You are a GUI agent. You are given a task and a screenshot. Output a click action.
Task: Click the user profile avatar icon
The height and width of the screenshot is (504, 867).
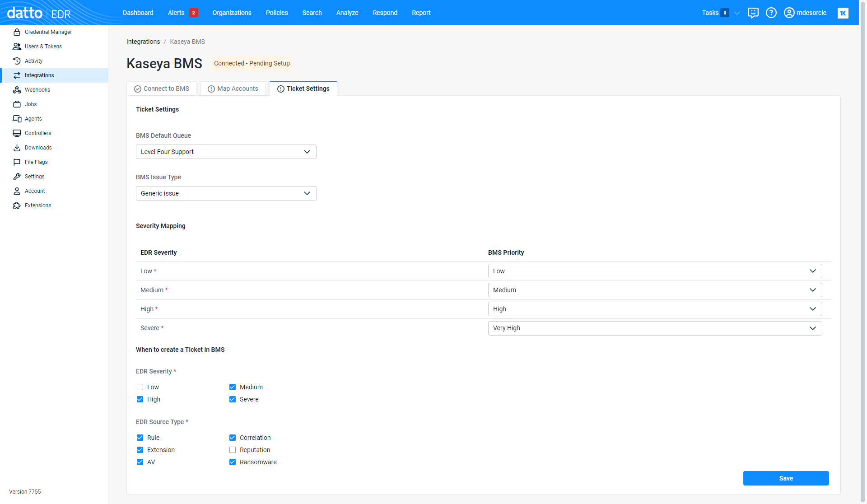(x=789, y=13)
